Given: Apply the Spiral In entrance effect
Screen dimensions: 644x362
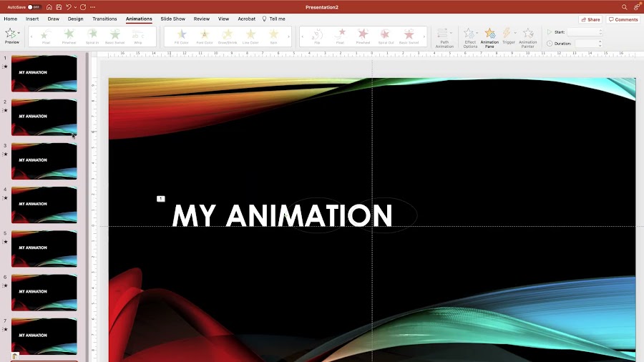Looking at the screenshot, I should [92, 36].
